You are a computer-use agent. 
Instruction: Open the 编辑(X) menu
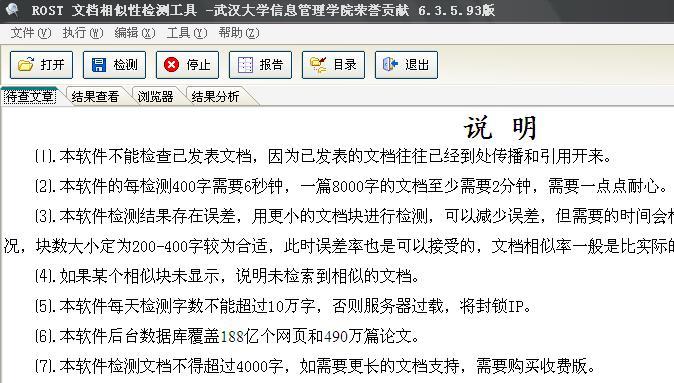pos(135,33)
